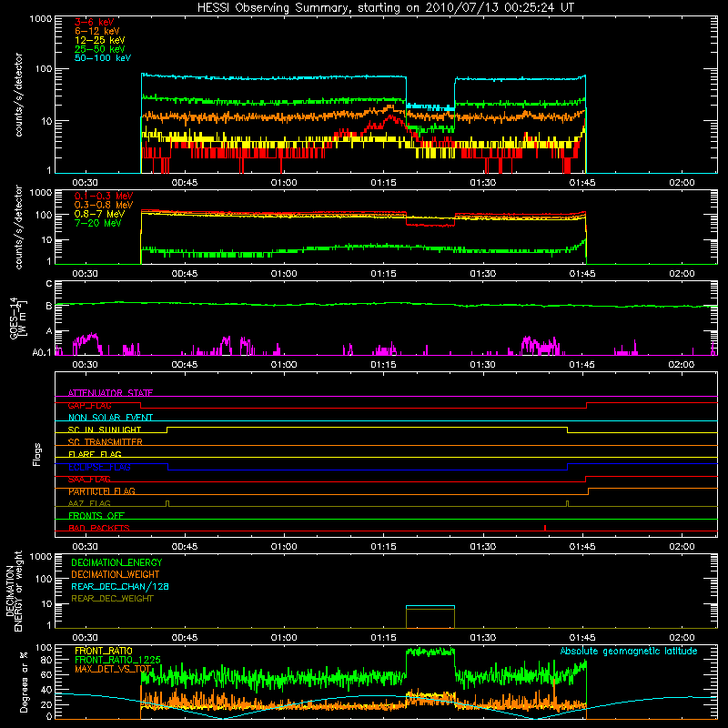Click the olive flag label above FRONTS_OFF
This screenshot has width=728, height=728.
click(x=89, y=503)
